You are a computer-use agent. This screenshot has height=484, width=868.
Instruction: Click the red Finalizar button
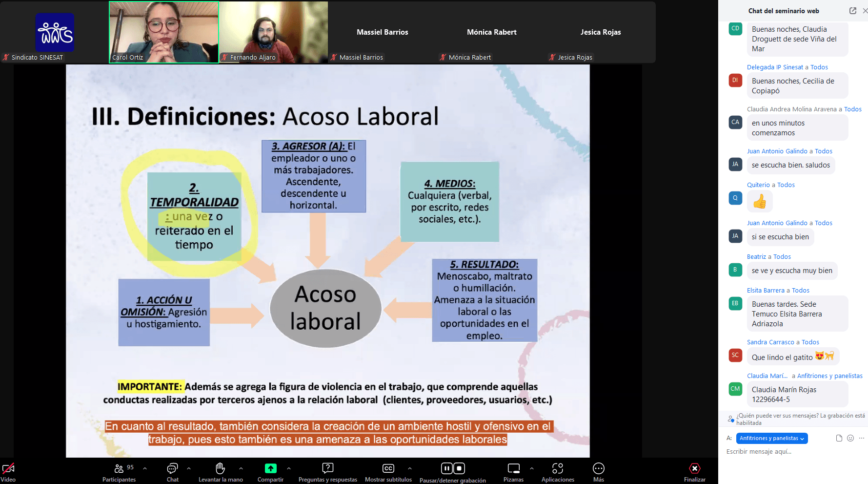point(694,469)
